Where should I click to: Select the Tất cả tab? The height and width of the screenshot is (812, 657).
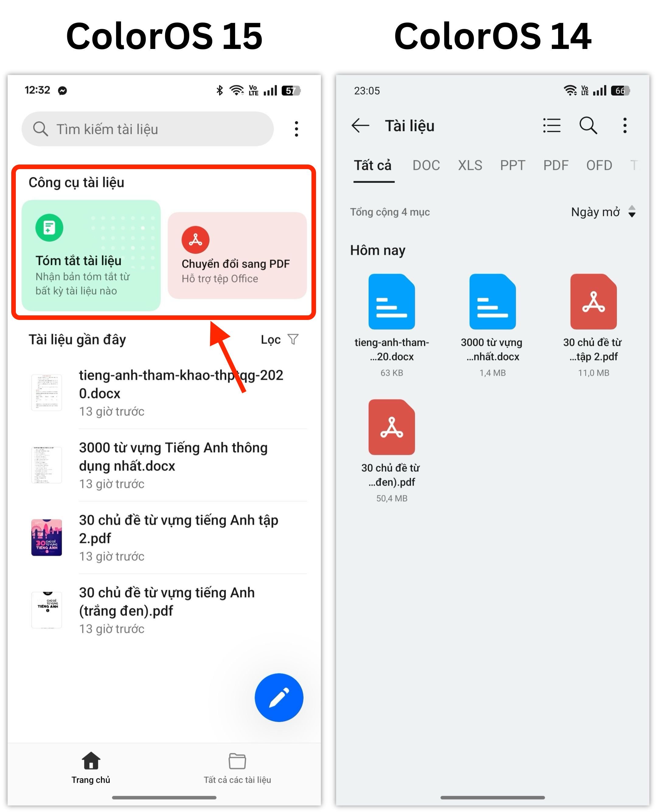(373, 166)
